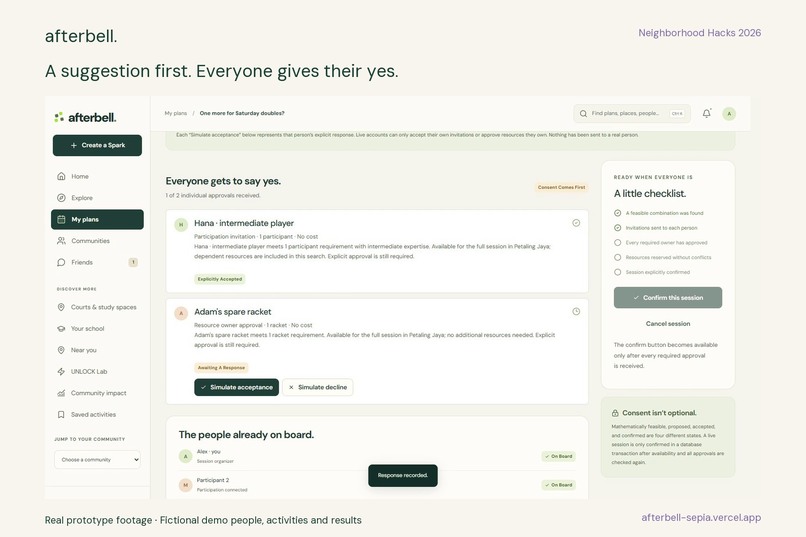Click the Consent Comes First badge
This screenshot has width=806, height=537.
561,188
